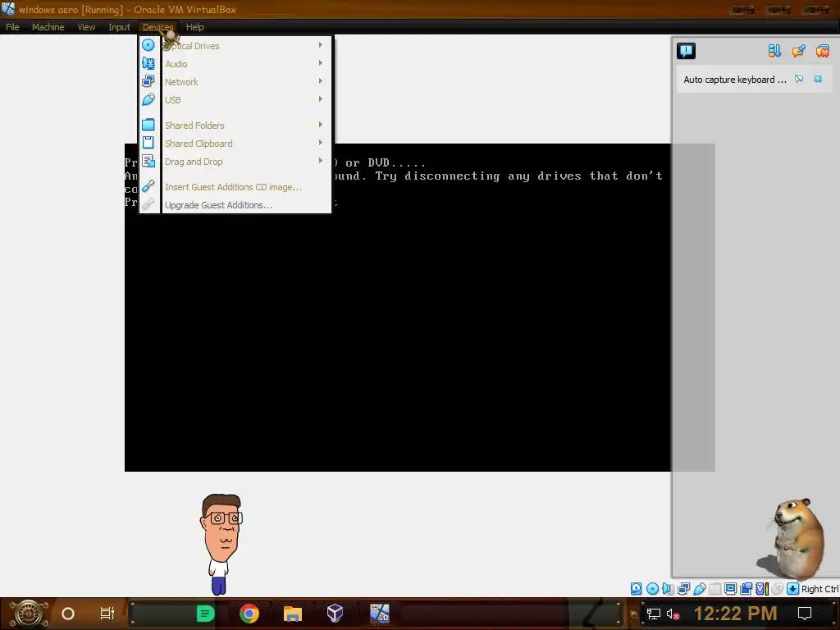Screen dimensions: 840x630
Task: Close the open Devices menu
Action: [157, 27]
